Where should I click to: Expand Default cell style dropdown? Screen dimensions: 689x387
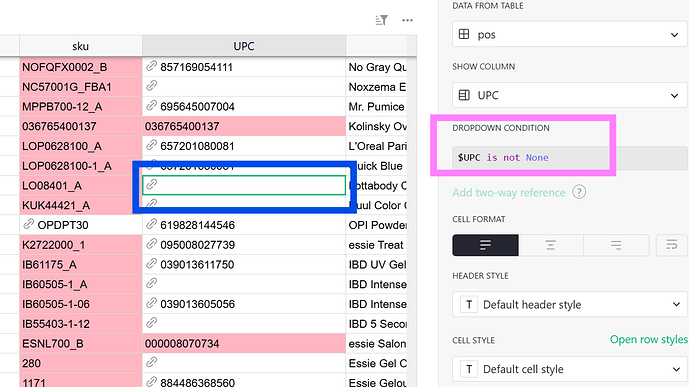[570, 369]
